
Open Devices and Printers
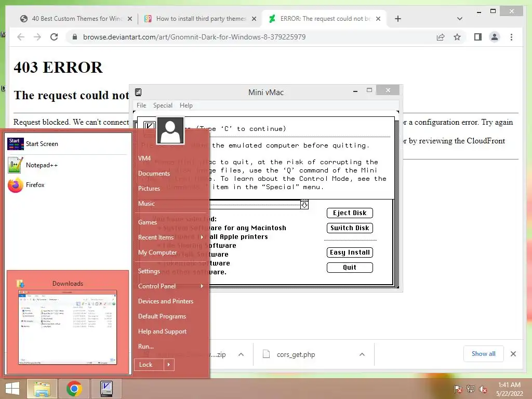click(x=166, y=301)
